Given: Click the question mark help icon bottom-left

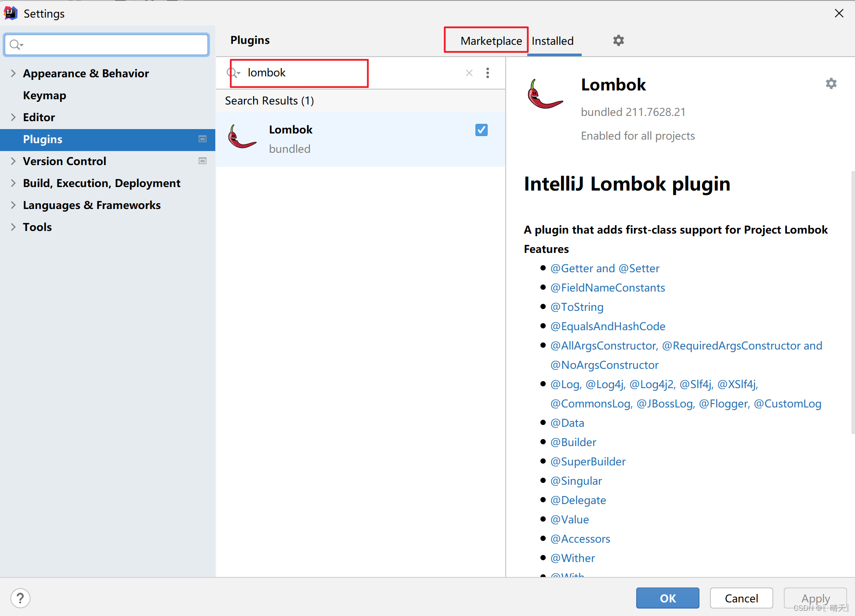Looking at the screenshot, I should 20,598.
